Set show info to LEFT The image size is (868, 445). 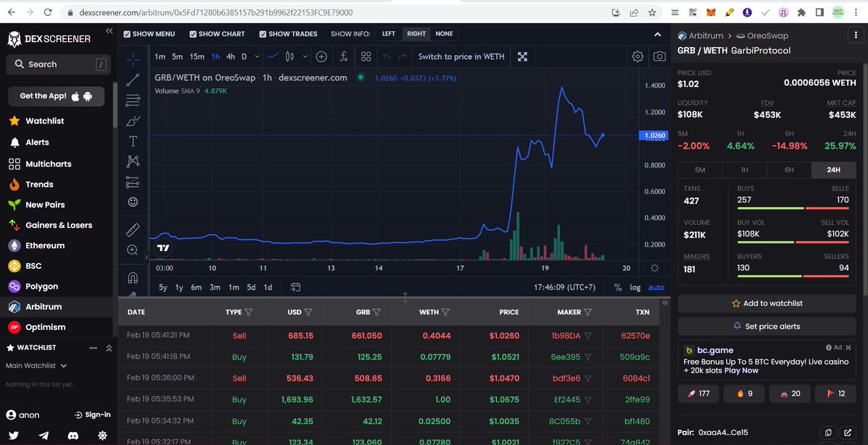388,34
